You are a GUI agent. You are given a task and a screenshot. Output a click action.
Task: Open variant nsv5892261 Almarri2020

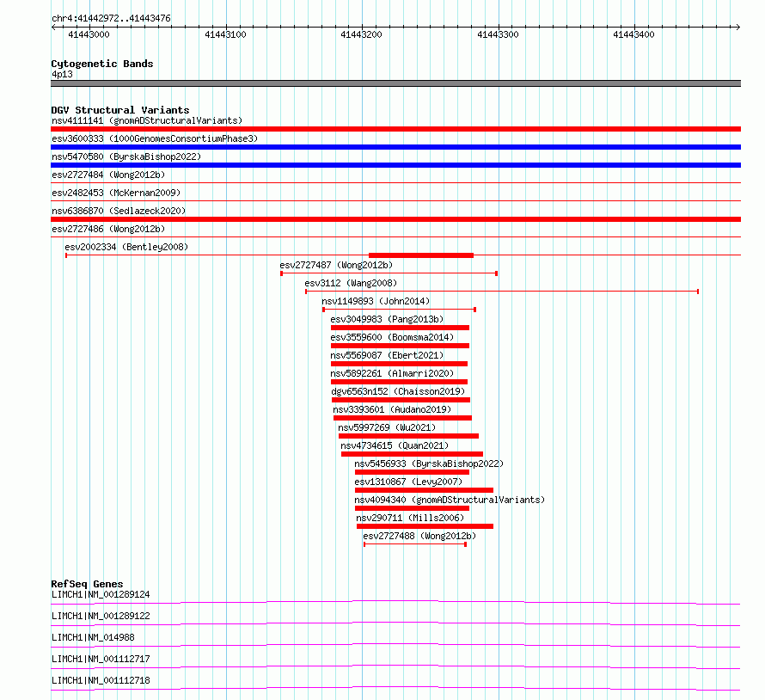[x=392, y=373]
